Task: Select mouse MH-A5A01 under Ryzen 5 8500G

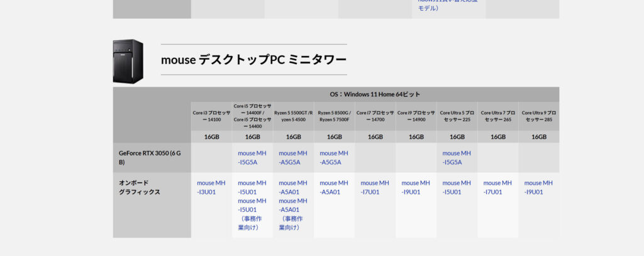Action: click(334, 187)
